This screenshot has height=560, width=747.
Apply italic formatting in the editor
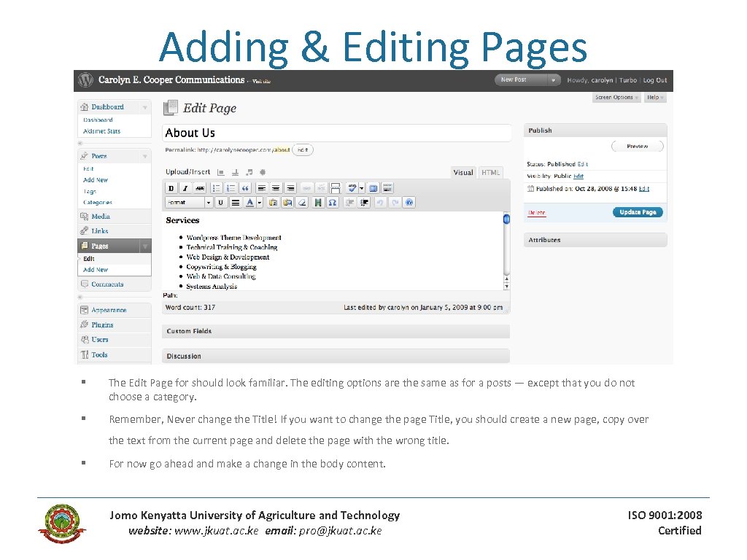[x=184, y=187]
